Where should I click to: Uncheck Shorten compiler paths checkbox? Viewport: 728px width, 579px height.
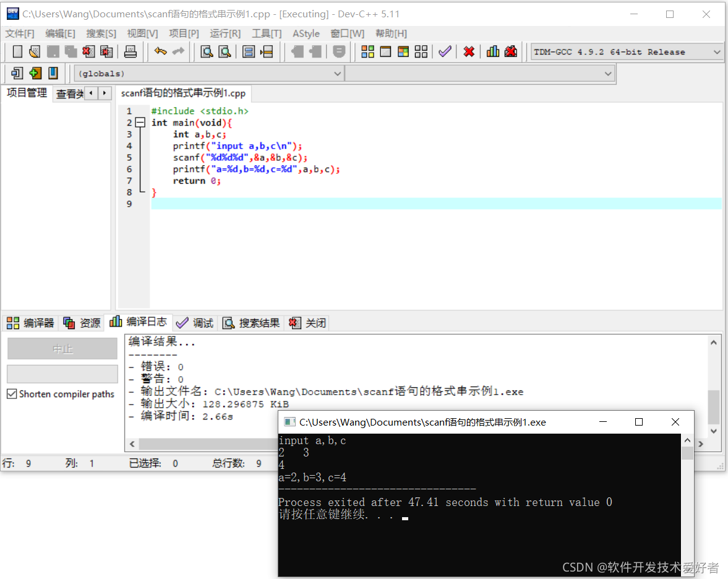pos(12,394)
